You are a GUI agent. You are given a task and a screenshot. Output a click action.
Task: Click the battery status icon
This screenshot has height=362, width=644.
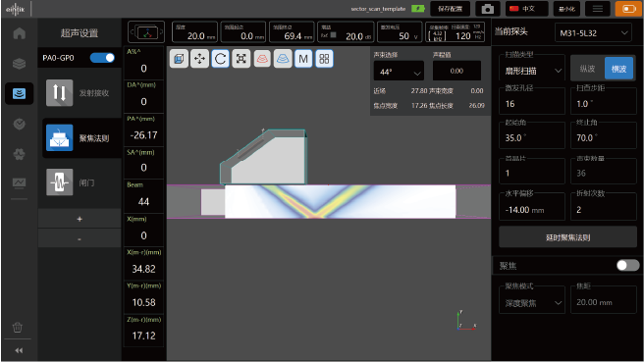pyautogui.click(x=418, y=9)
